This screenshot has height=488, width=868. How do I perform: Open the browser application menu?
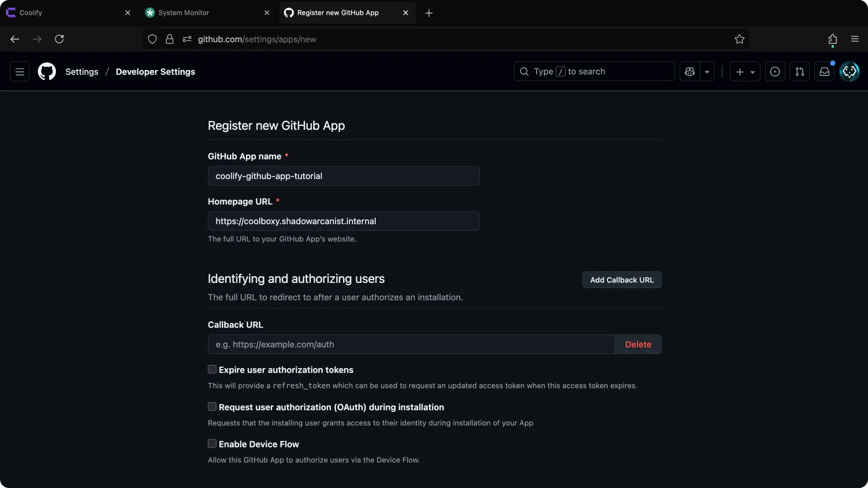click(x=854, y=39)
